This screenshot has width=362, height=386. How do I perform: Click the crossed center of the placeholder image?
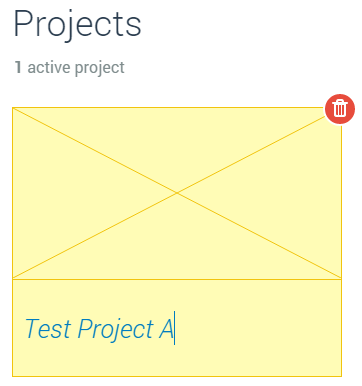177,193
